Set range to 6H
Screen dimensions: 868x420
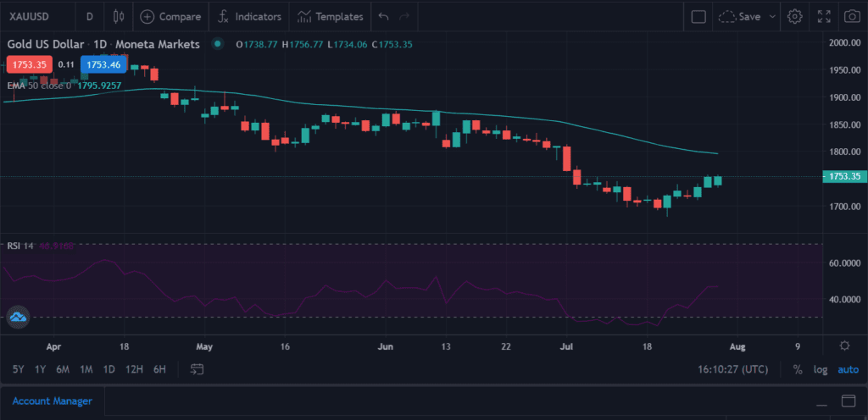point(159,369)
